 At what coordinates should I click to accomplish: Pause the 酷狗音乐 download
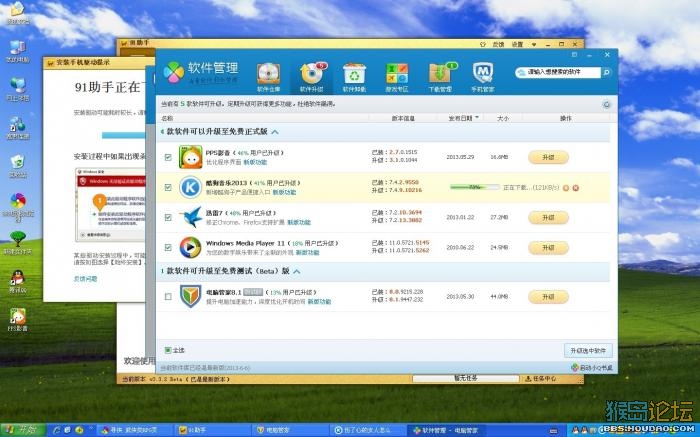tap(566, 188)
